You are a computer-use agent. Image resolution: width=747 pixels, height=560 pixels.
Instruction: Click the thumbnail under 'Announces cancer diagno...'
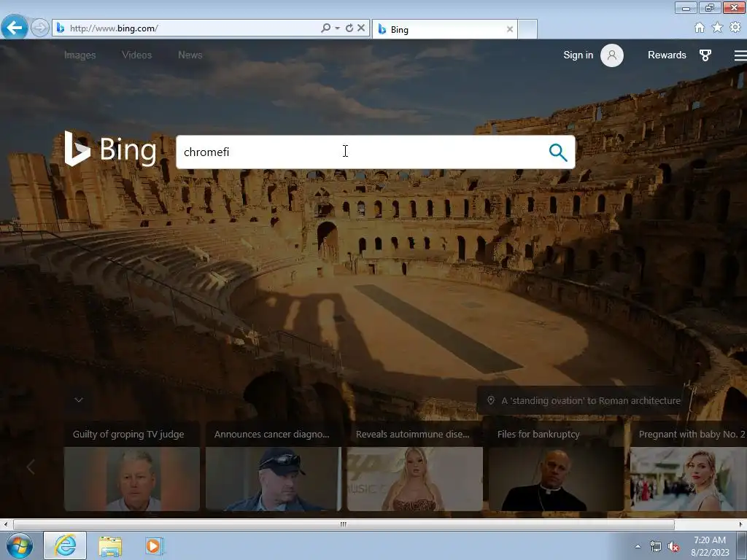[x=274, y=478]
